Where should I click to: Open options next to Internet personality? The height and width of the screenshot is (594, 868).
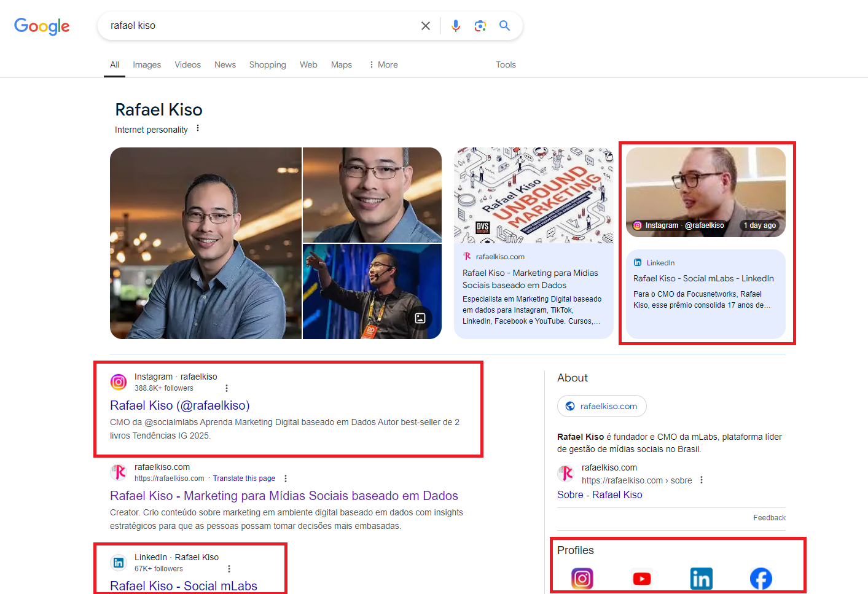coord(198,128)
